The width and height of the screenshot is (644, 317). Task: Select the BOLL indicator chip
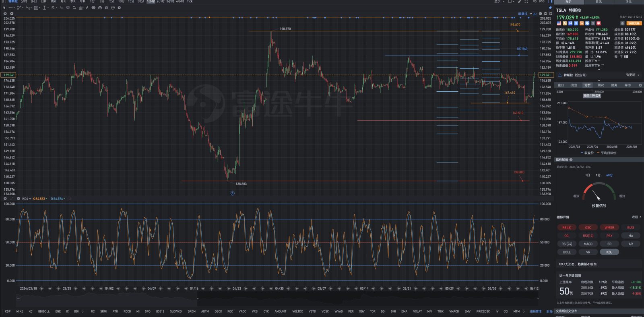pos(567,252)
